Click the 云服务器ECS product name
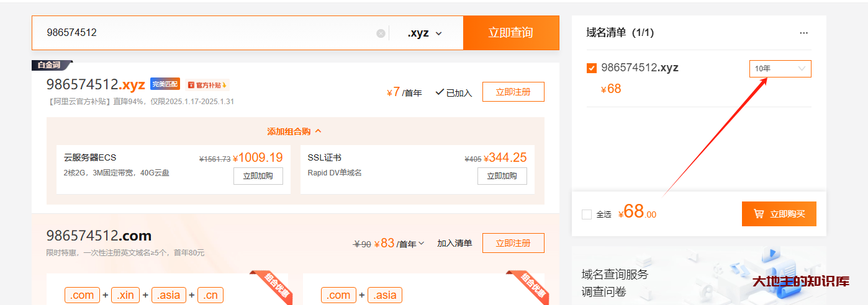Screen dimensions: 868x305 tap(90, 157)
